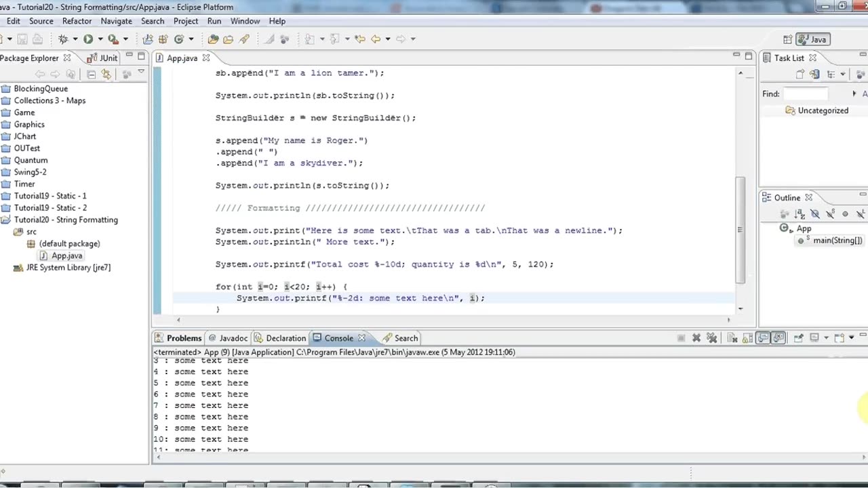This screenshot has height=488, width=868.
Task: Select main(String[]) in Outline view
Action: [831, 241]
